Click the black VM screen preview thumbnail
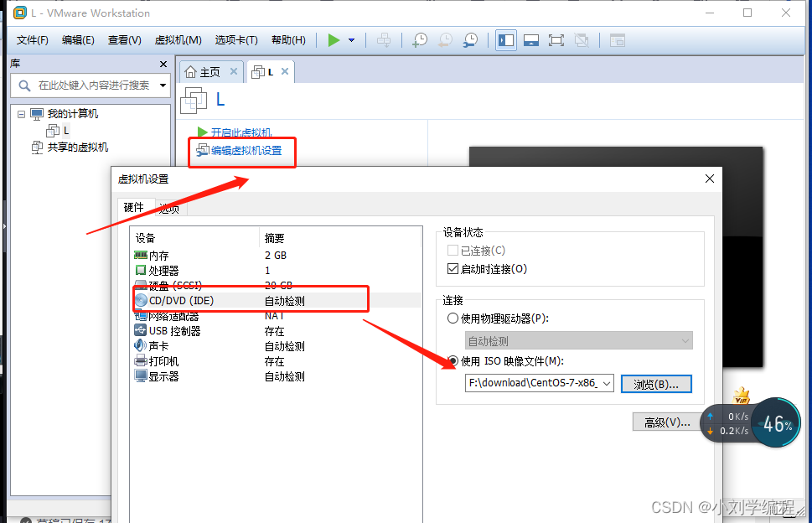Screen dimensions: 812x523 click(x=616, y=256)
